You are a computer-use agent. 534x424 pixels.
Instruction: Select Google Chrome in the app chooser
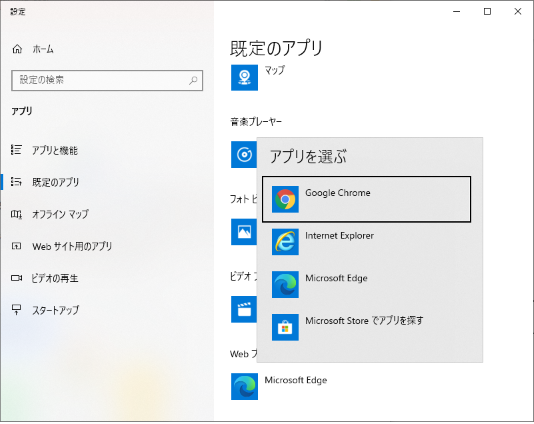point(366,199)
